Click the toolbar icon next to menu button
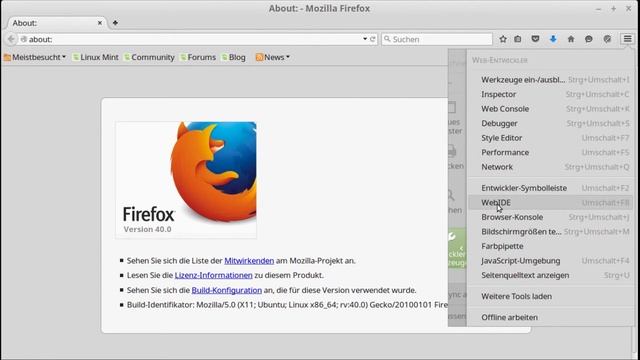 point(607,39)
